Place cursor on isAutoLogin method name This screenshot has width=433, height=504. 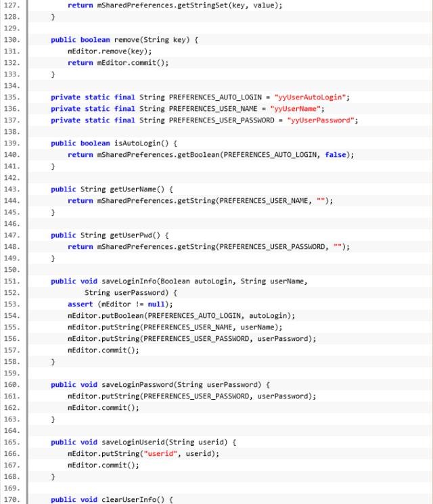point(136,143)
